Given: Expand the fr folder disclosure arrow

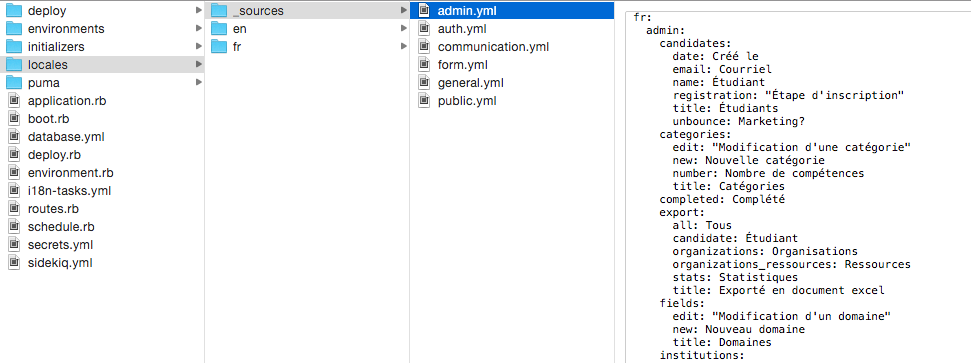Looking at the screenshot, I should 404,46.
